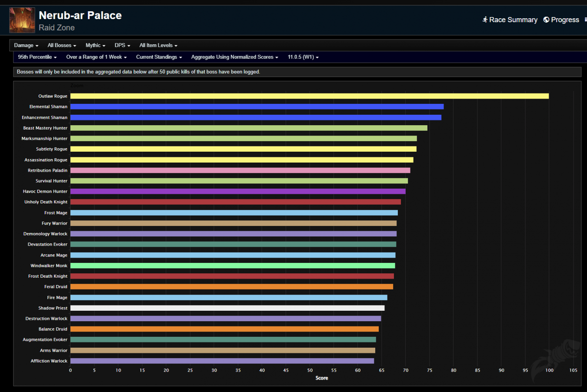Click the globe icon next to Progress
587x392 pixels.
click(546, 20)
